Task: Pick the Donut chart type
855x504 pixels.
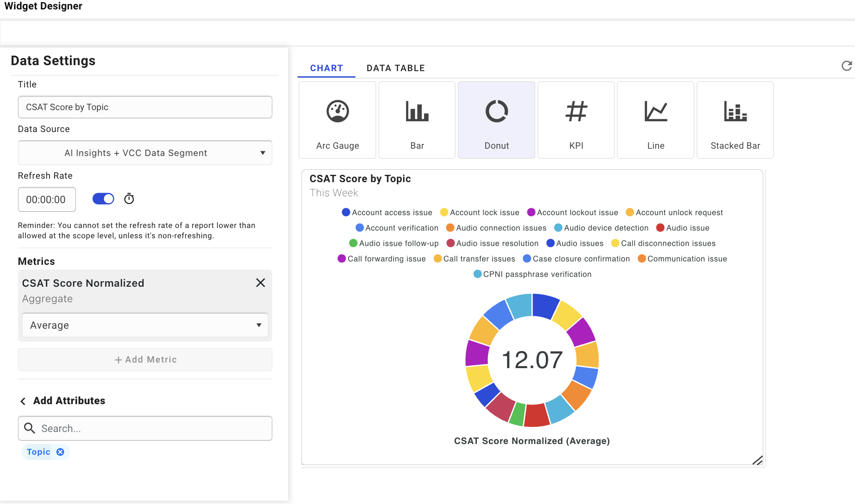Action: [497, 120]
